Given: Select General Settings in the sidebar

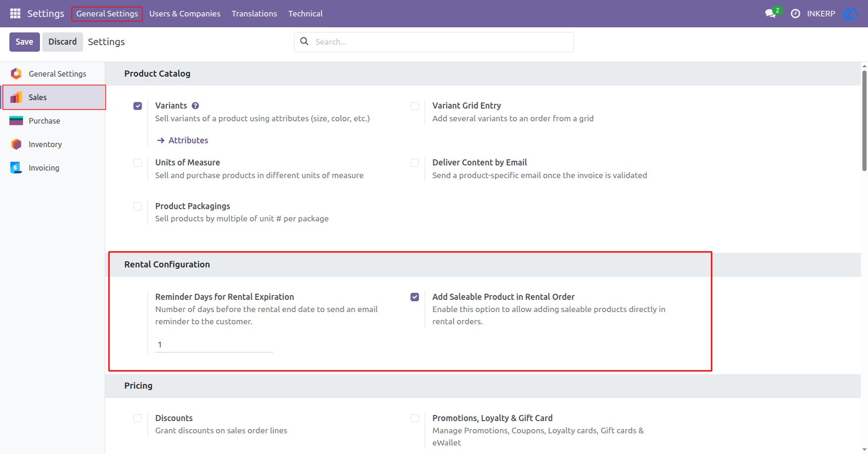Looking at the screenshot, I should click(53, 74).
